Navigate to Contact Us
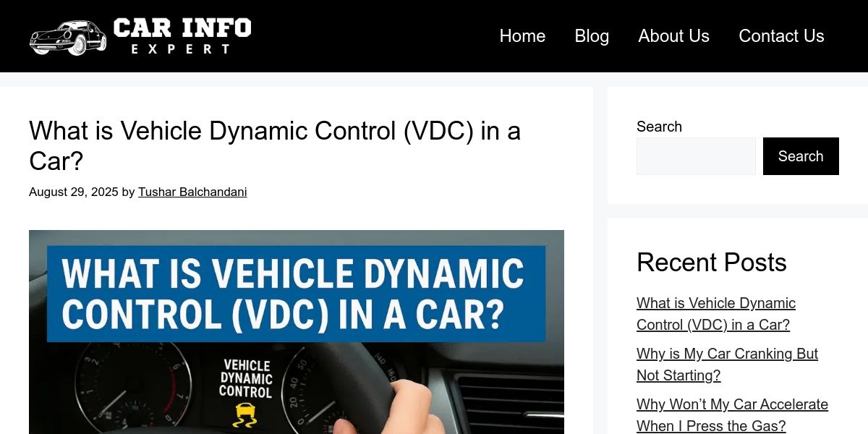The height and width of the screenshot is (434, 868). tap(781, 36)
